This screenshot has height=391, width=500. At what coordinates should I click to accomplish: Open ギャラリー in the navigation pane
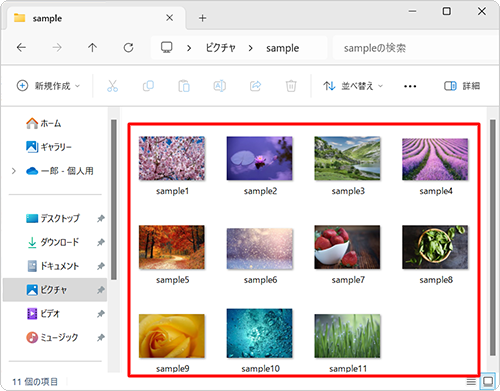tap(49, 147)
